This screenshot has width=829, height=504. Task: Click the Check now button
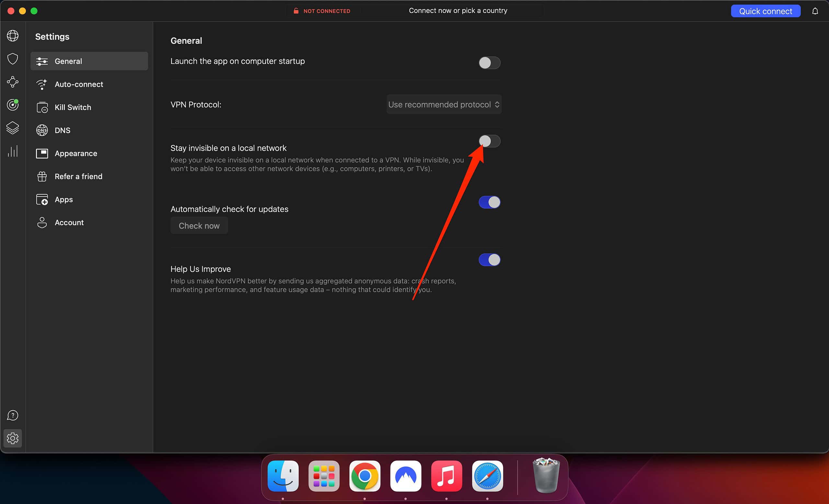(x=199, y=226)
